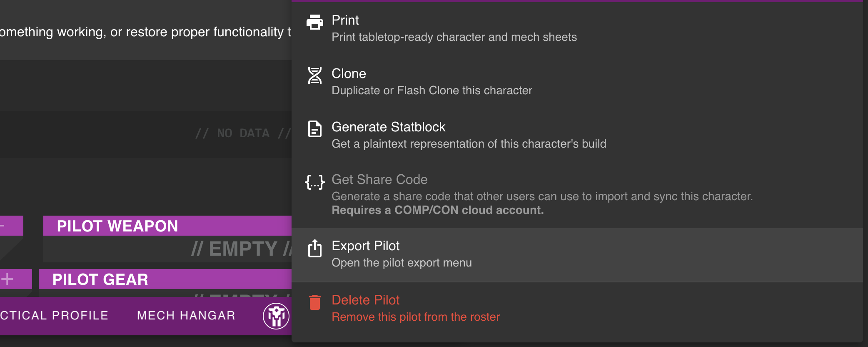Select Delete Pilot from the menu

click(415, 308)
